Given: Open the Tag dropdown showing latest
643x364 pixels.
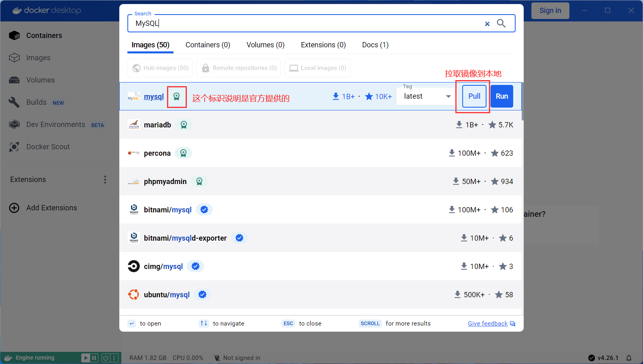Looking at the screenshot, I should click(427, 96).
